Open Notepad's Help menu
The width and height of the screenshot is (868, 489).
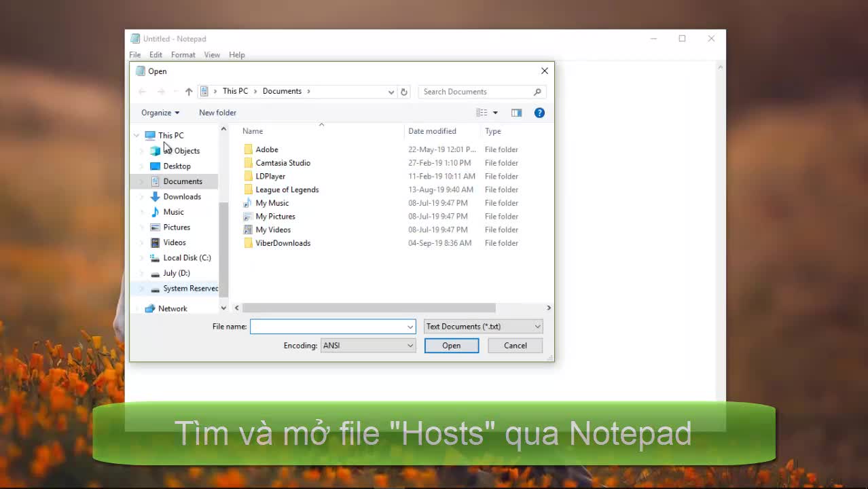[236, 55]
